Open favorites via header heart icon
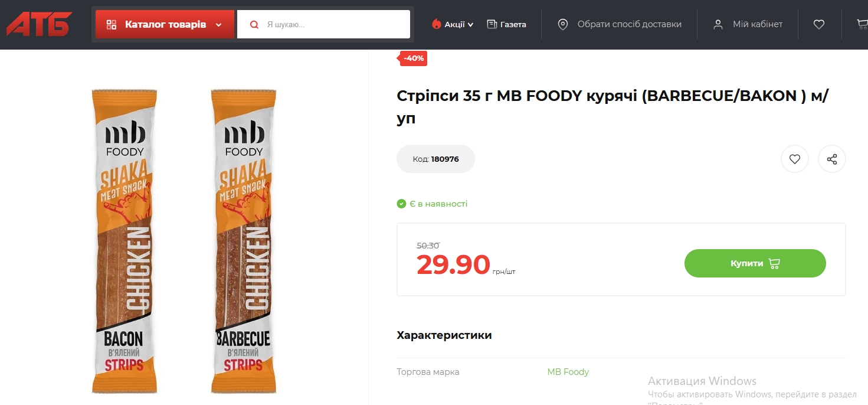This screenshot has width=868, height=405. point(818,24)
